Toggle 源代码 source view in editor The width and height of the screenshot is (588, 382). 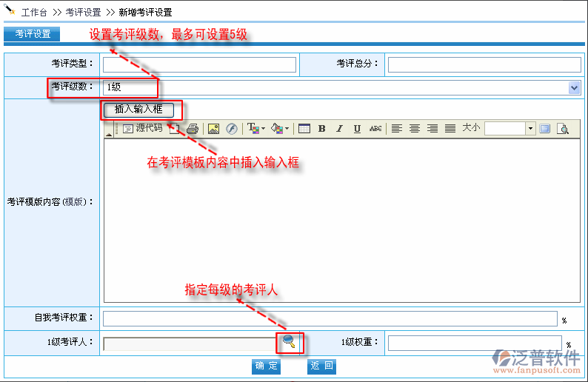click(x=143, y=129)
